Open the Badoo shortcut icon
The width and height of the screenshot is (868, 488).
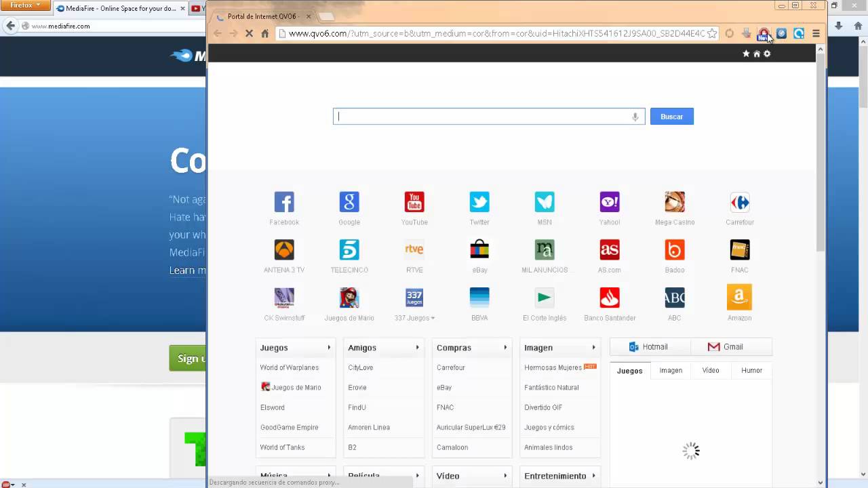point(675,249)
